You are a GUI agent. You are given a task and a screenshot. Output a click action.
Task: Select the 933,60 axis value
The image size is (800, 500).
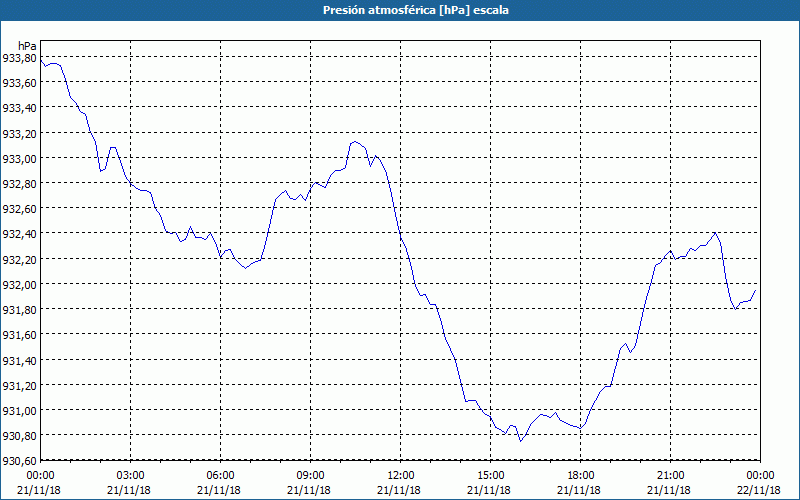click(x=18, y=83)
